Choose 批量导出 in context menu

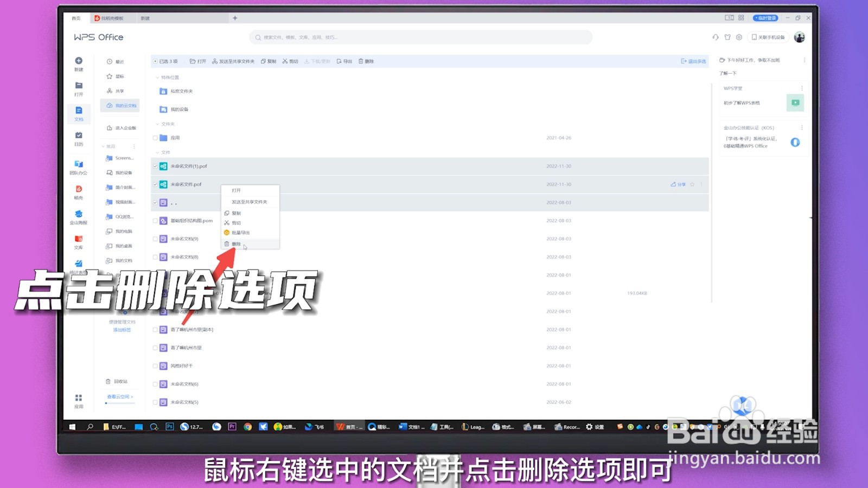coord(250,233)
